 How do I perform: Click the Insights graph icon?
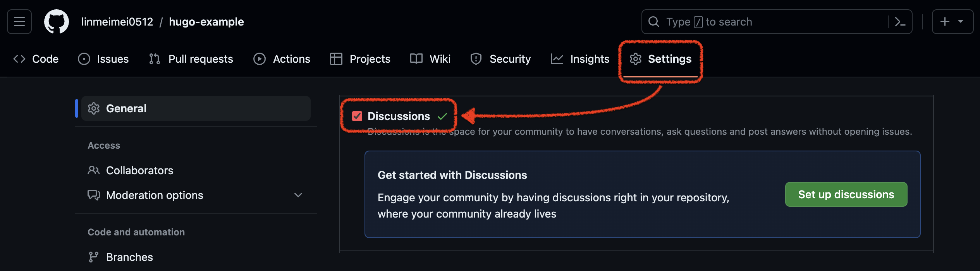tap(557, 59)
